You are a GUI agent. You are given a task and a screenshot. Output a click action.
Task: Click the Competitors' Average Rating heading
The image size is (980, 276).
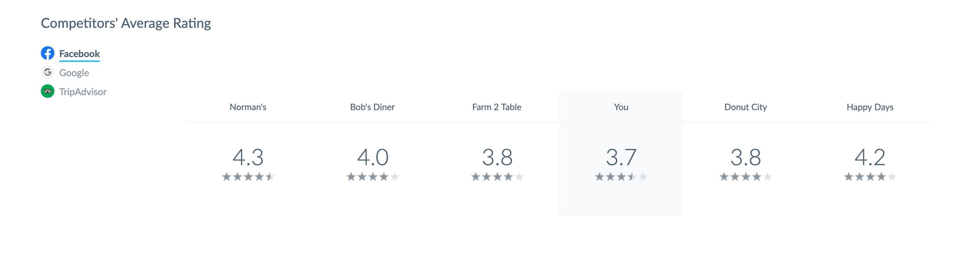point(126,23)
